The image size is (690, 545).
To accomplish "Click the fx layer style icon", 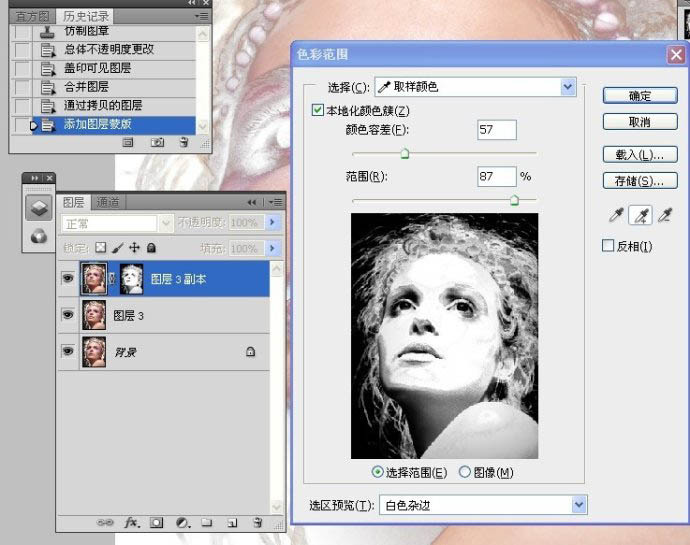I will tap(131, 522).
